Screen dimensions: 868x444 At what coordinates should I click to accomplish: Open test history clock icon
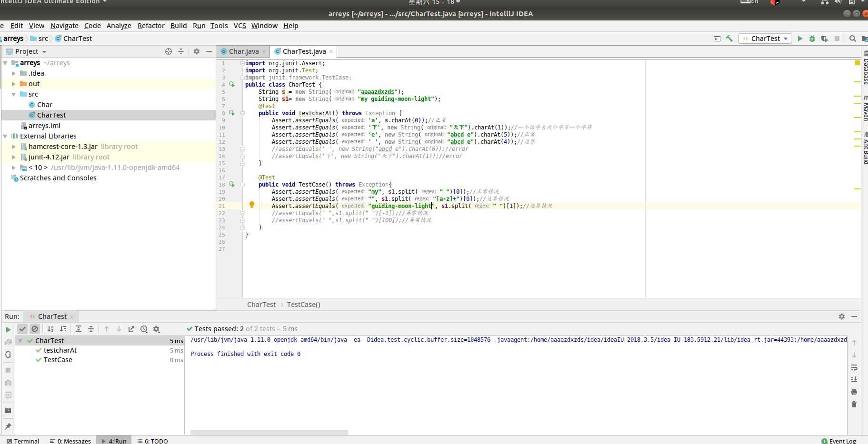144,329
